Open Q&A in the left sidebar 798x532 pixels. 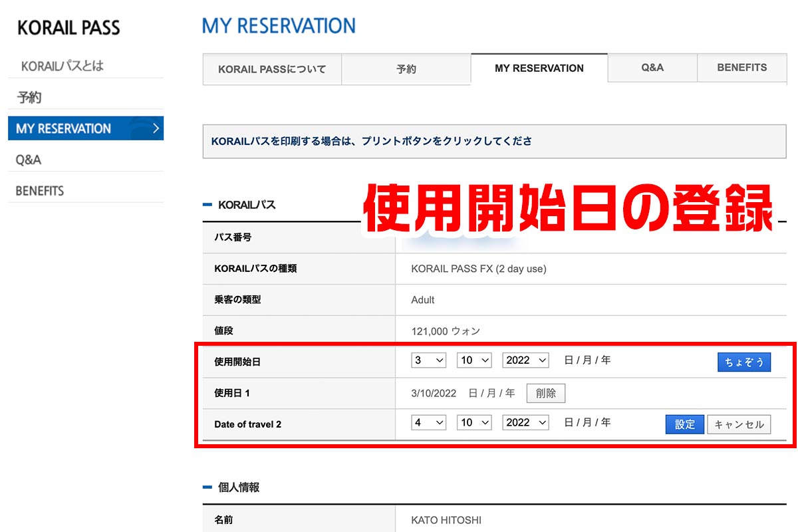[x=29, y=160]
